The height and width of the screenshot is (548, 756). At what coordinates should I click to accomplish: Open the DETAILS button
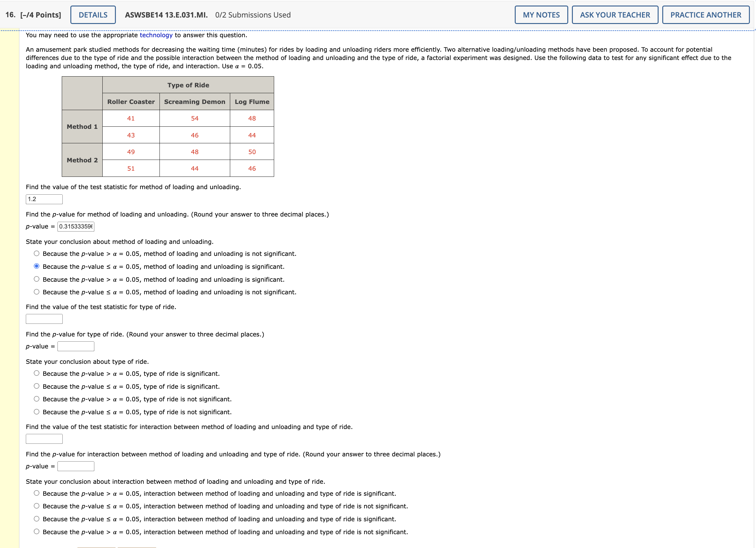tap(93, 15)
